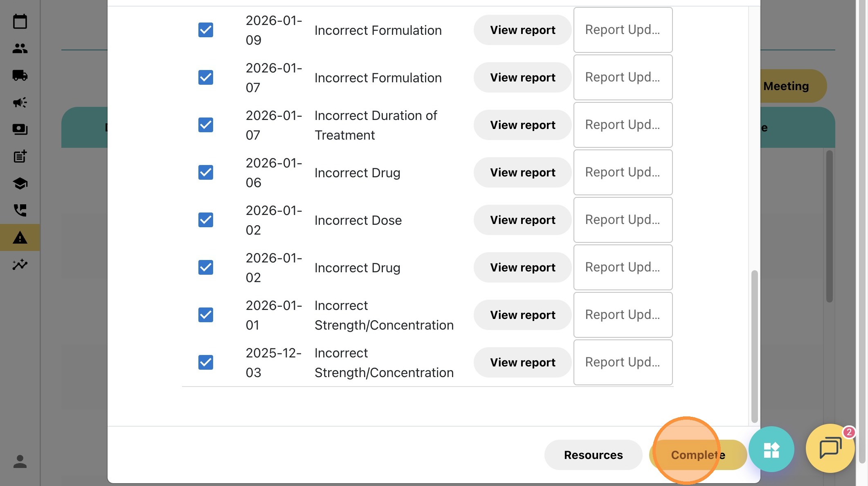Open the people group sidebar icon
The image size is (868, 486).
coord(20,48)
